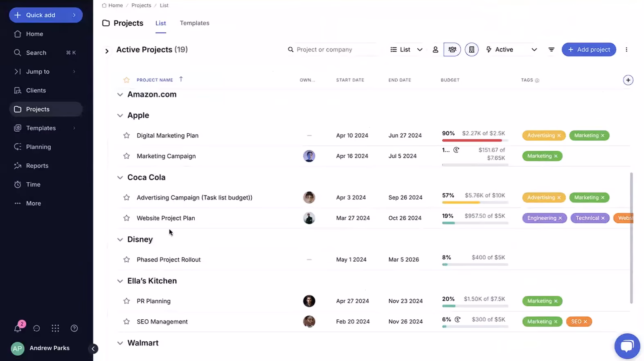
Task: Open the notifications bell icon
Action: click(x=18, y=328)
